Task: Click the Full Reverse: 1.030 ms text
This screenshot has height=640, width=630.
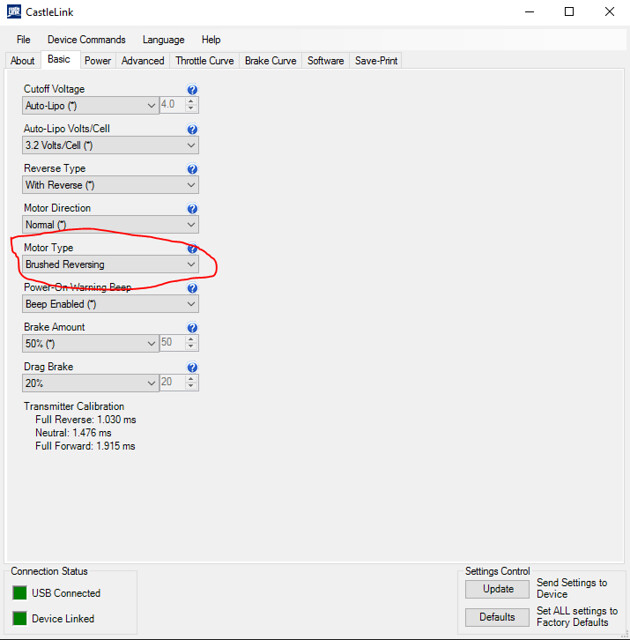Action: coord(86,420)
